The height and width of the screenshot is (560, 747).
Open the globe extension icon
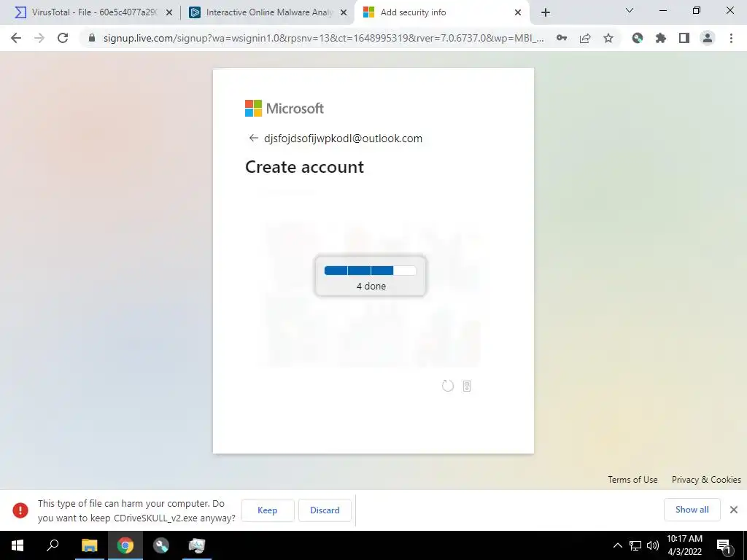[x=638, y=38]
